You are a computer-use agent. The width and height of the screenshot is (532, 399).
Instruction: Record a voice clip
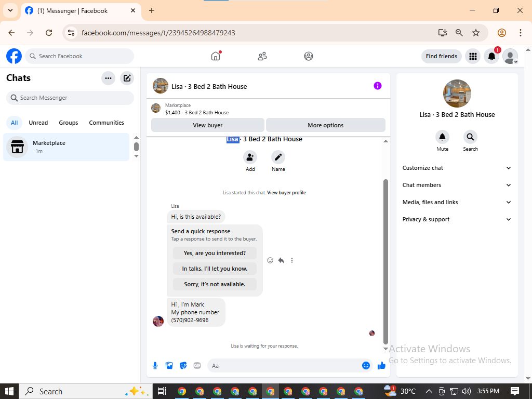pyautogui.click(x=155, y=365)
